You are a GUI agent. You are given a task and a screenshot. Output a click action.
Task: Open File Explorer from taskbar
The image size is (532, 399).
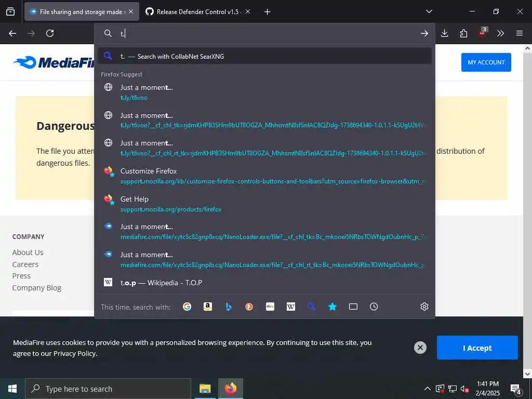(x=205, y=389)
